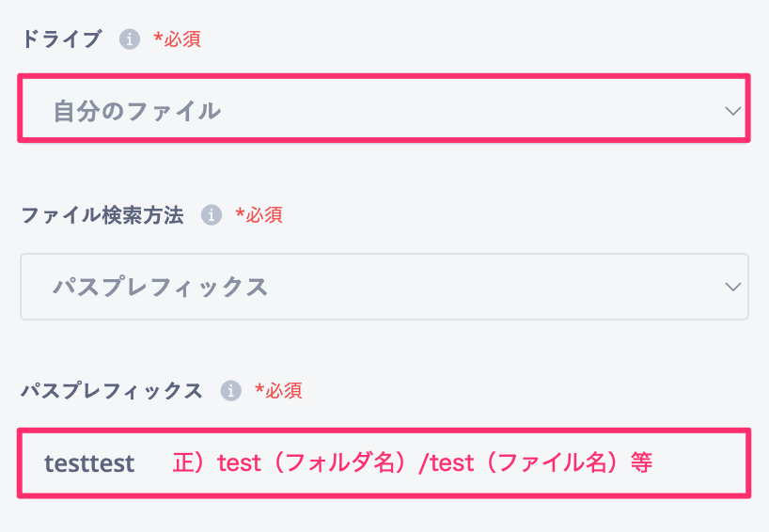Click the info icon beside ドライブ label
Image resolution: width=769 pixels, height=532 pixels.
click(130, 39)
